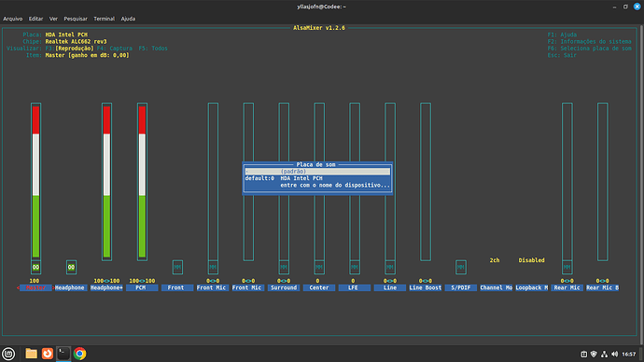Open Google Chrome from the taskbar
Image resolution: width=644 pixels, height=362 pixels.
pyautogui.click(x=79, y=354)
